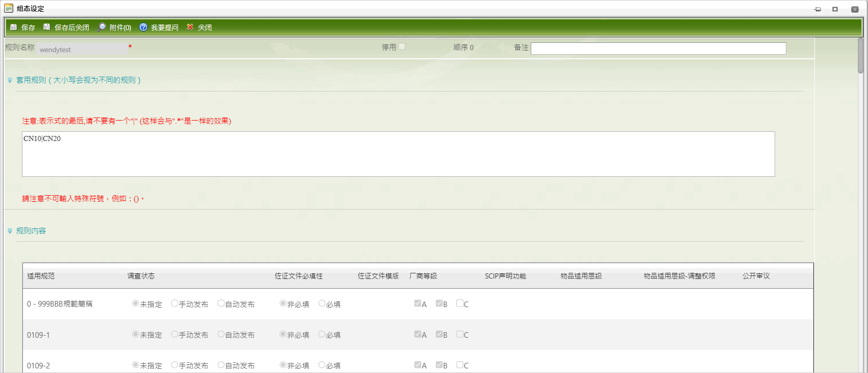Viewport: 868px width, 373px height.
Task: Click the 0109-1 row label
Action: pyautogui.click(x=38, y=335)
